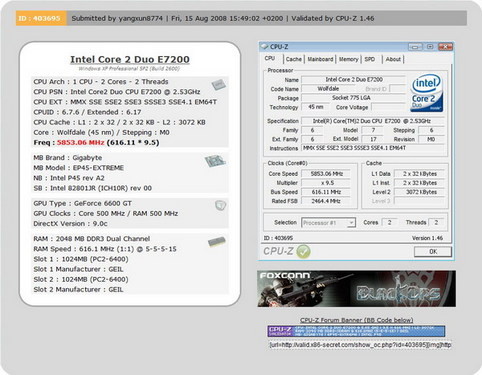Click the Threads count field showing 2
The width and height of the screenshot is (482, 375).
[436, 222]
